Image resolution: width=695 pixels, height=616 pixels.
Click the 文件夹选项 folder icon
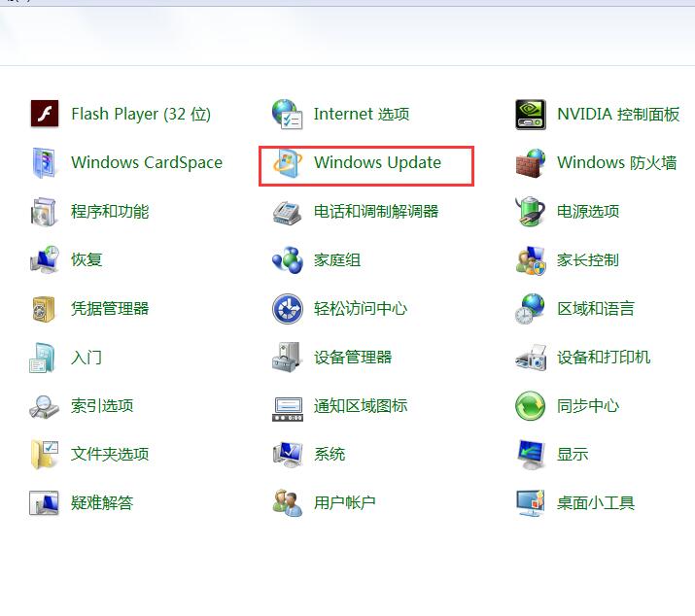tap(45, 455)
